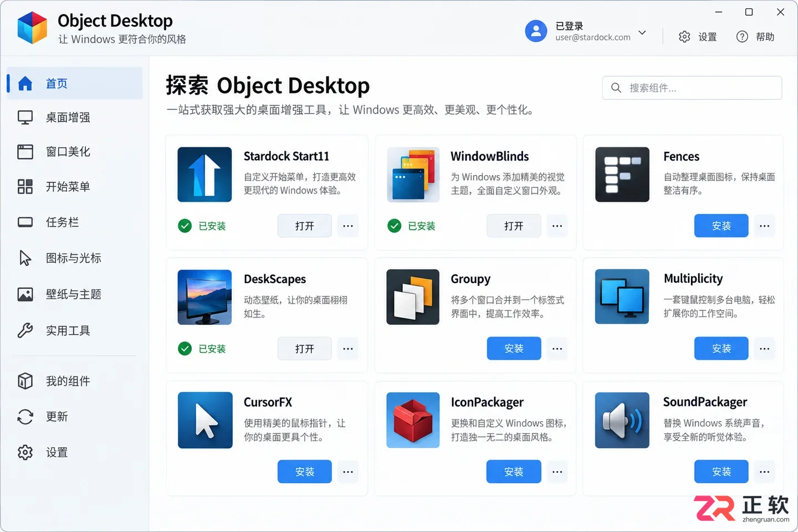Open Stardock Start11 with the 打开 button

point(305,226)
